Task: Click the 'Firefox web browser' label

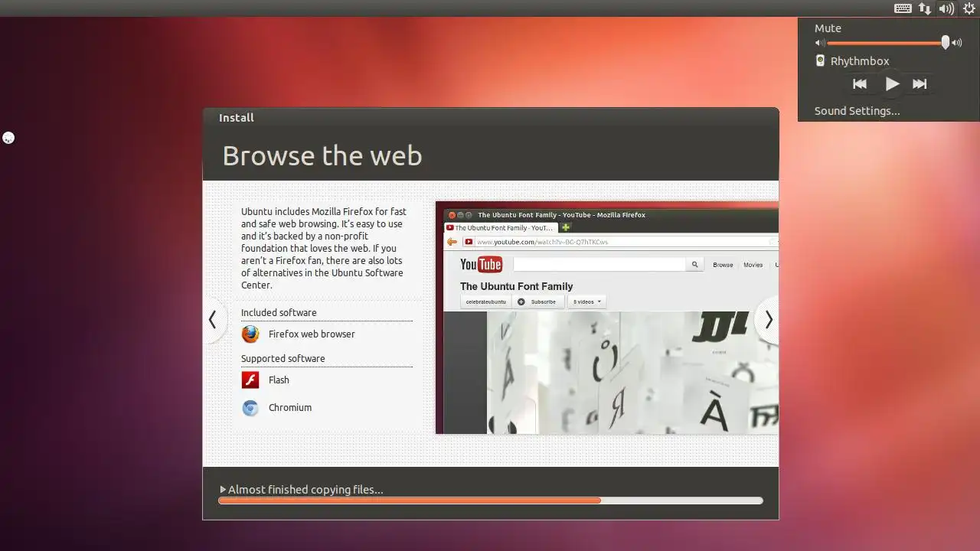Action: 312,334
